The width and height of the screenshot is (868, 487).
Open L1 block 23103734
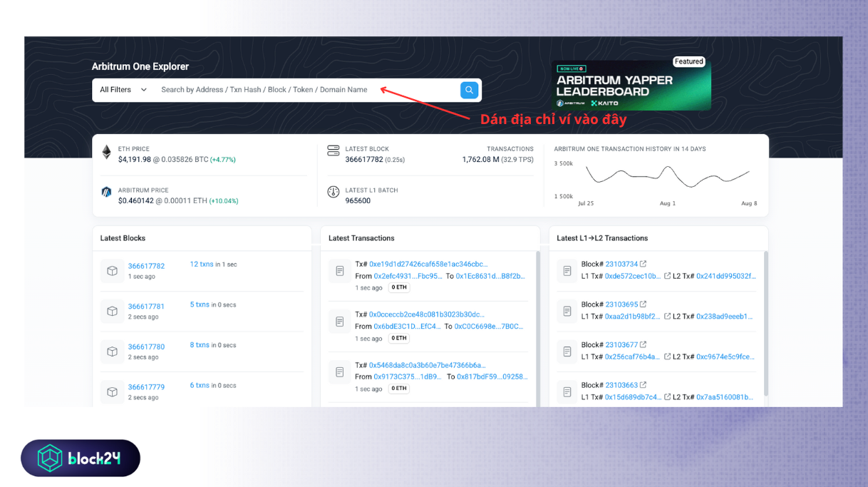click(621, 264)
